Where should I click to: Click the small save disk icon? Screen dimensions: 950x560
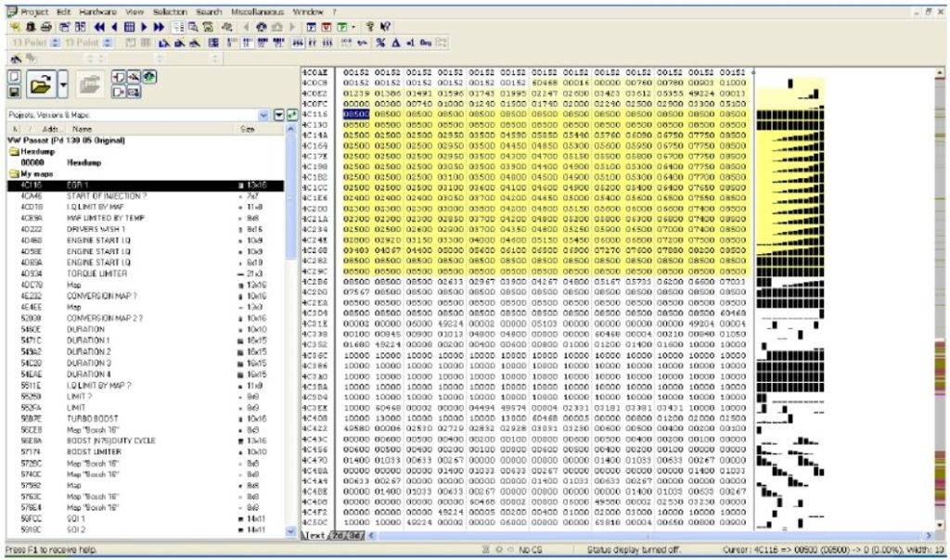14,92
